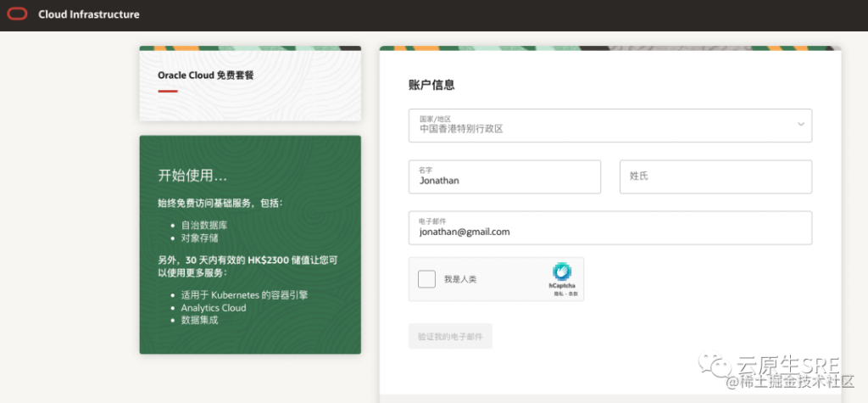Image resolution: width=868 pixels, height=403 pixels.
Task: Expand the country dropdown chevron arrow
Action: [x=801, y=125]
